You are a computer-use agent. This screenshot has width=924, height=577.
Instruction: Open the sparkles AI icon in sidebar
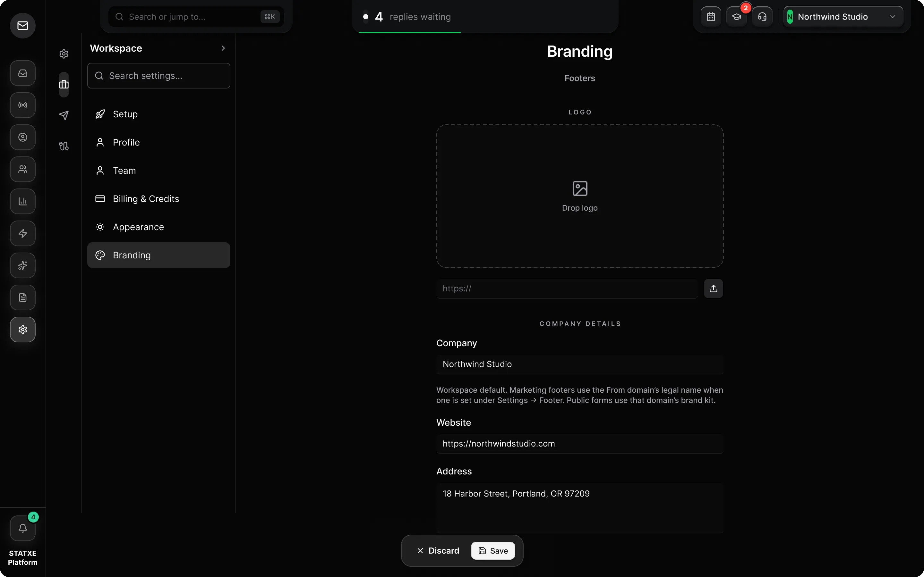[x=22, y=265]
